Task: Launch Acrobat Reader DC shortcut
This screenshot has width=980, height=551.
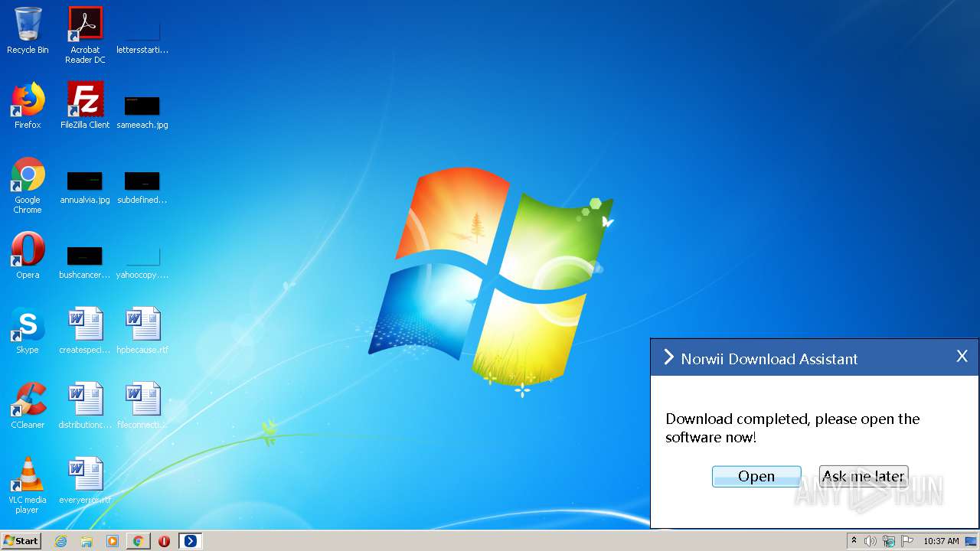Action: (x=85, y=35)
